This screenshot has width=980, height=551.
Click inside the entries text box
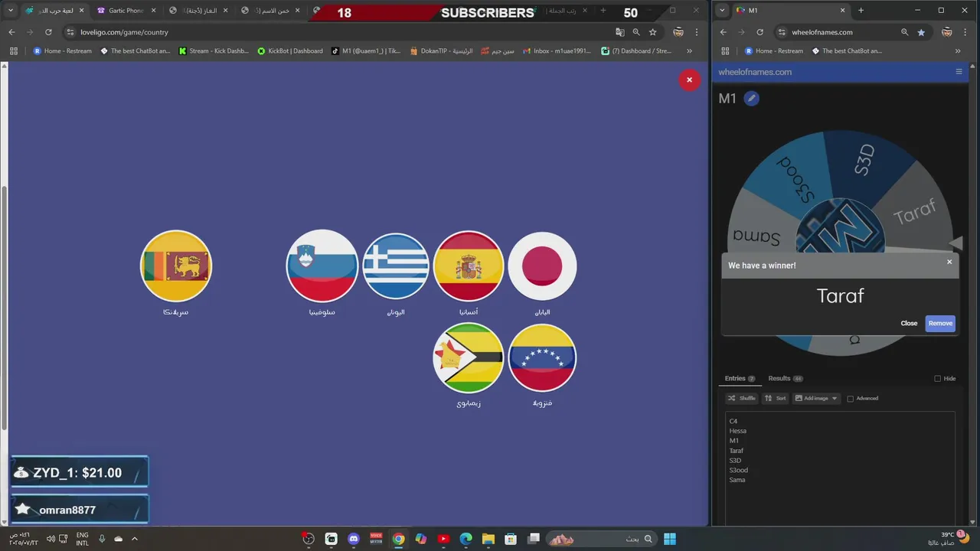840,468
